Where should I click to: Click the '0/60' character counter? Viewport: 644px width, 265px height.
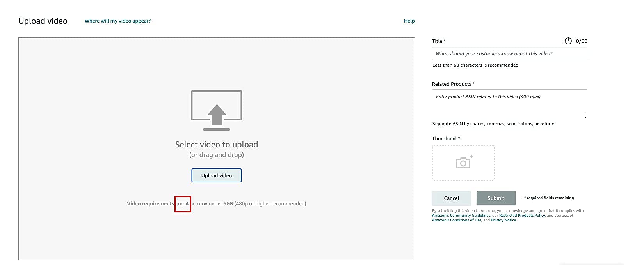pyautogui.click(x=582, y=41)
